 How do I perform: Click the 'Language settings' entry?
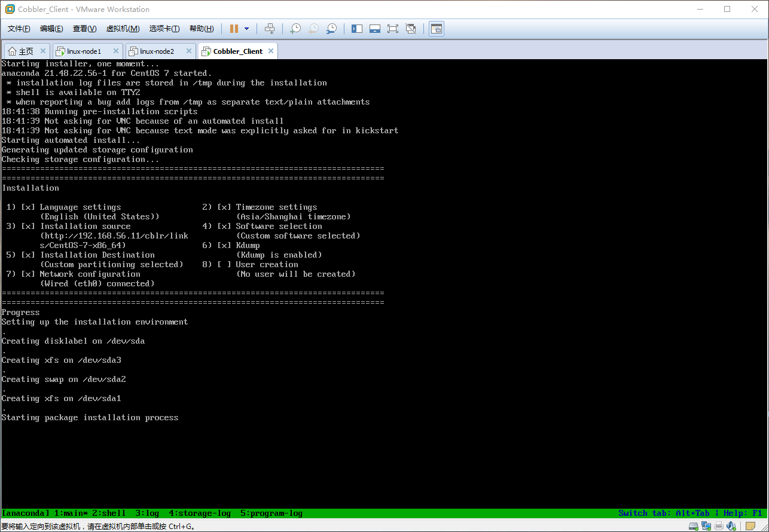tap(80, 207)
